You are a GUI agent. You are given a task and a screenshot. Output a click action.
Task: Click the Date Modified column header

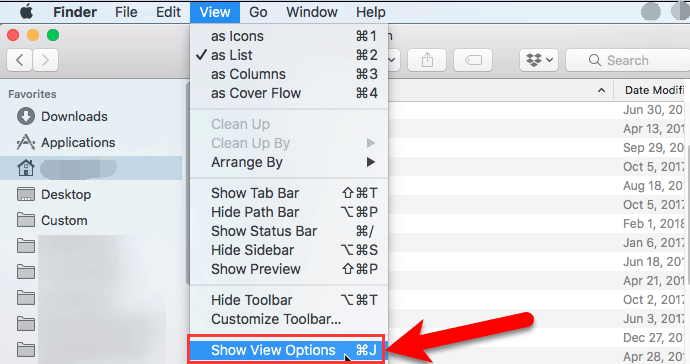[x=654, y=90]
